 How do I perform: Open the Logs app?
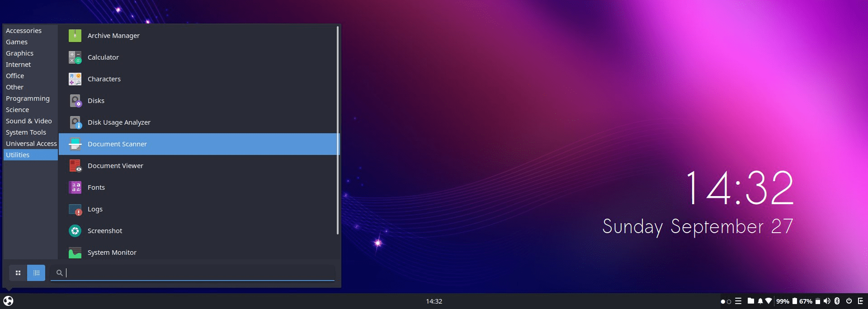(x=95, y=209)
